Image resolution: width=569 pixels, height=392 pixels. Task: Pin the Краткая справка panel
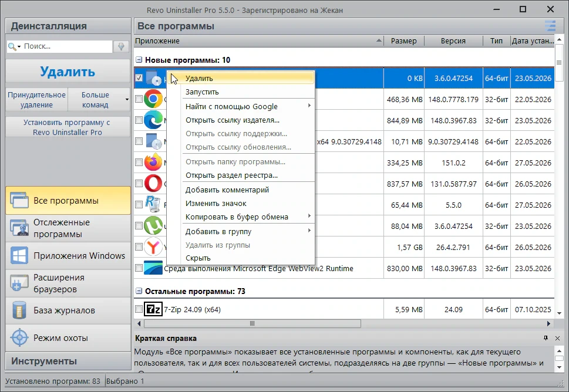coord(546,338)
